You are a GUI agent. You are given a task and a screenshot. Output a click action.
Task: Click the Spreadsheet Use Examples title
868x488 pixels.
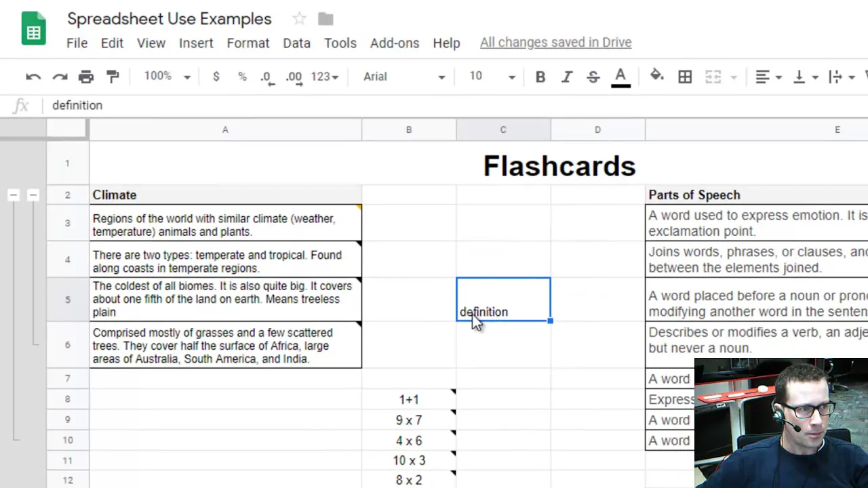point(169,19)
